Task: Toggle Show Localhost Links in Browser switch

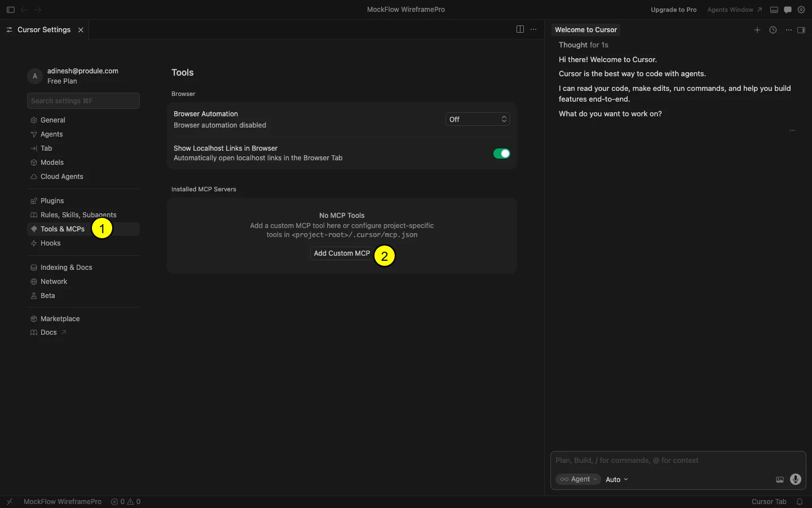Action: (x=502, y=154)
